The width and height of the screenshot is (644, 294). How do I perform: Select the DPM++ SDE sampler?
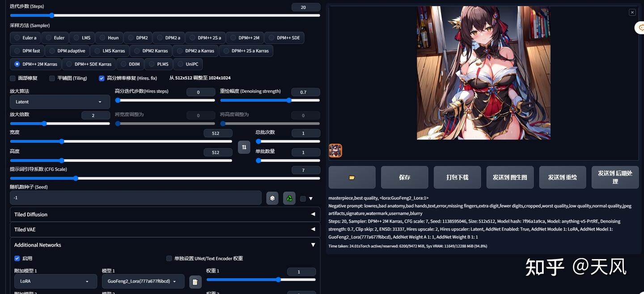coord(284,38)
